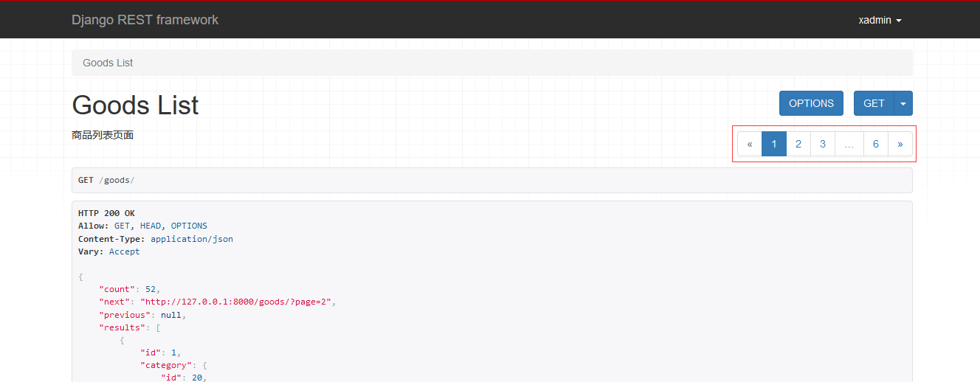Click the "previous": null line

click(x=142, y=315)
